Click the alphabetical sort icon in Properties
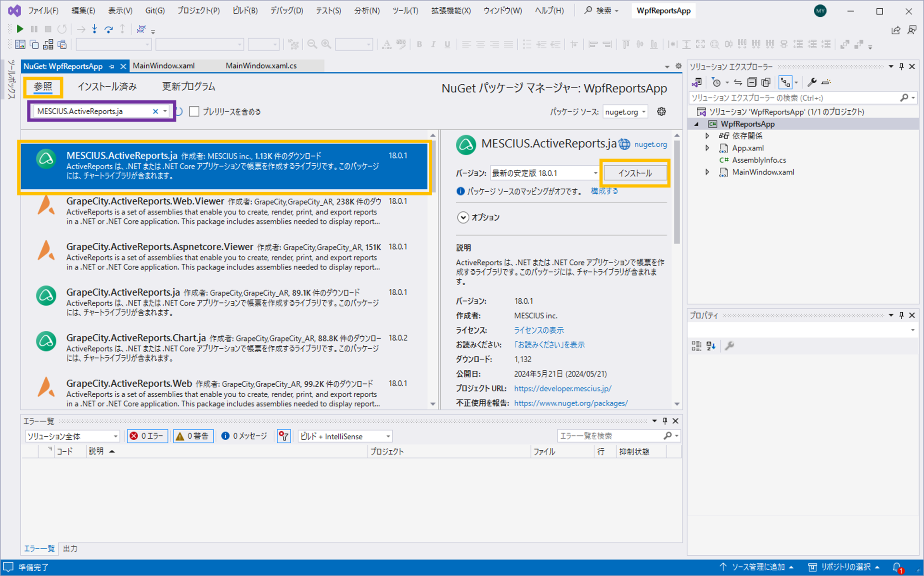This screenshot has width=924, height=576. coord(711,346)
